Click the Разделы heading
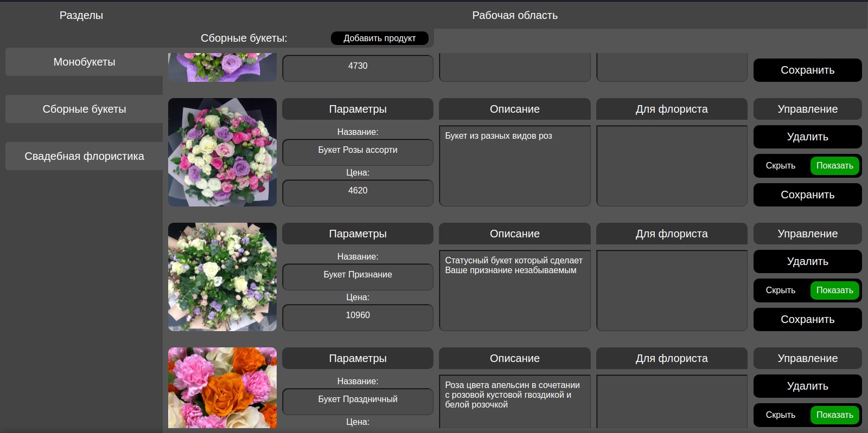868x433 pixels. point(81,15)
